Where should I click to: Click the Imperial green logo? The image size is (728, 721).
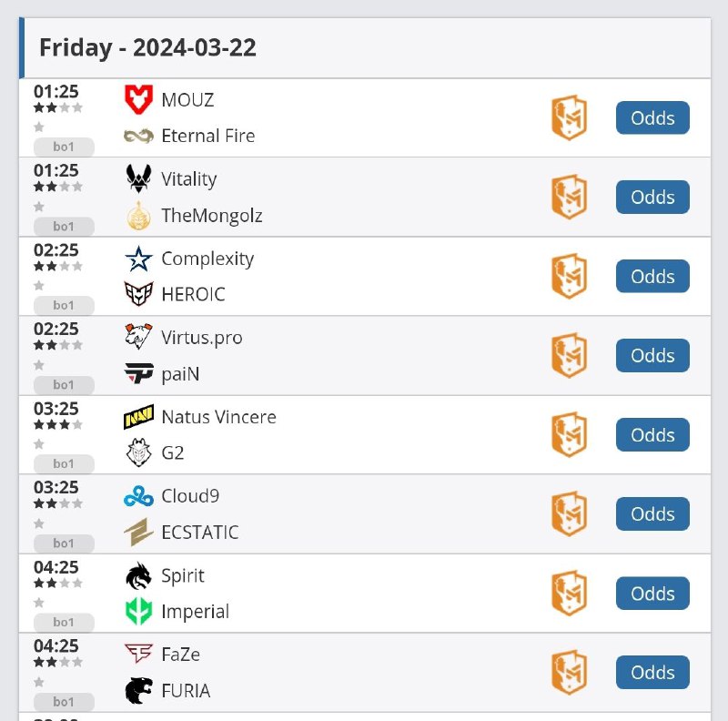(138, 612)
